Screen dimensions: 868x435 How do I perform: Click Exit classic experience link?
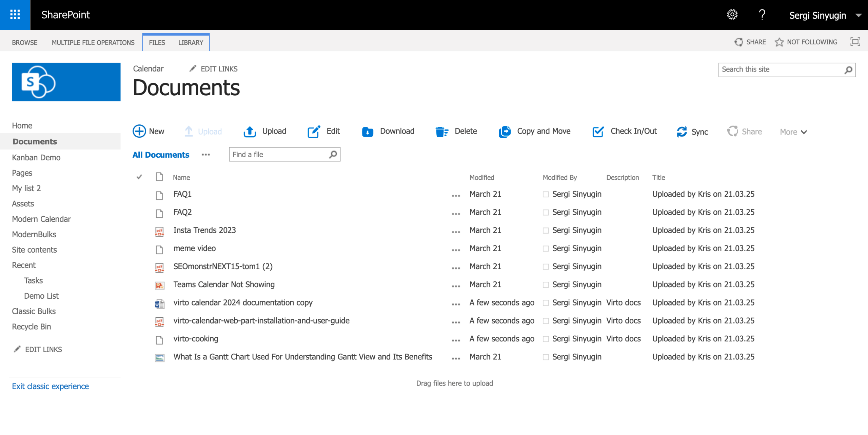[x=50, y=386]
